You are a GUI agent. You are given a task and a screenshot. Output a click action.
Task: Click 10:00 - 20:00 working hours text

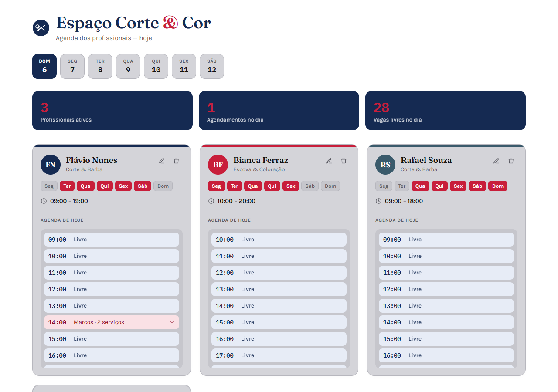[x=237, y=201]
